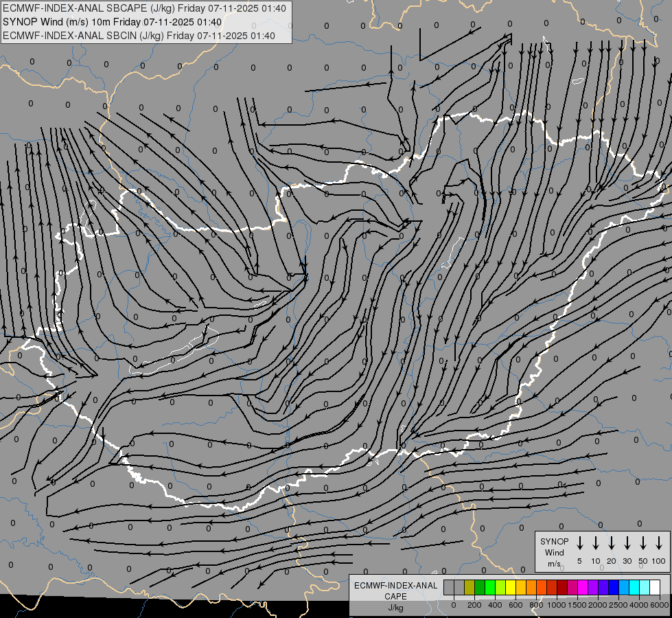Select the amber CAPE legend swatch
672x618 pixels.
521,587
